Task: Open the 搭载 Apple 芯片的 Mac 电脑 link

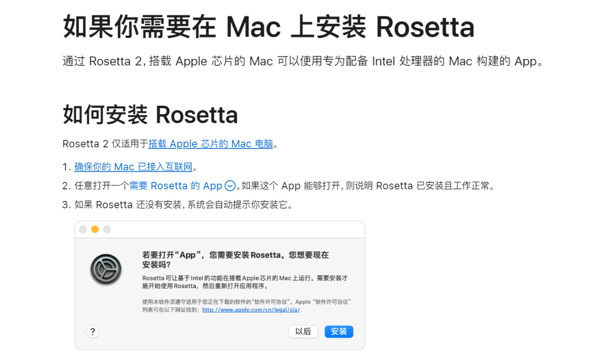Action: point(210,144)
